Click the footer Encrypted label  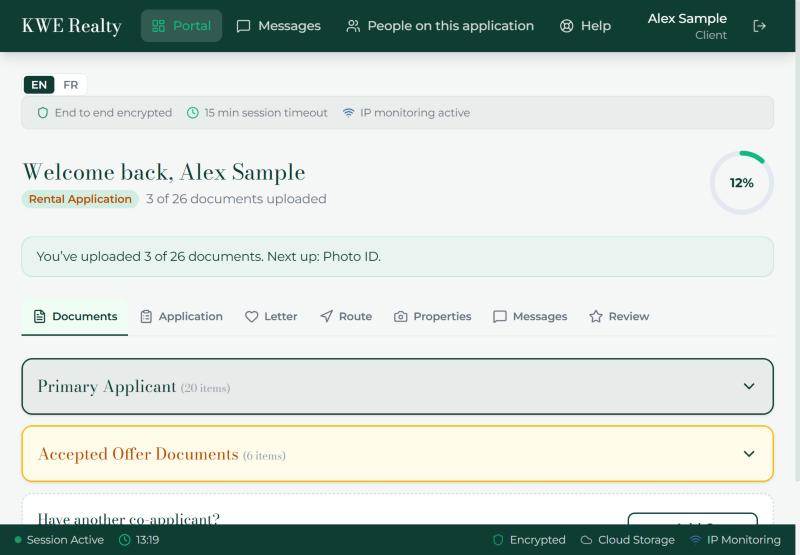pyautogui.click(x=538, y=540)
